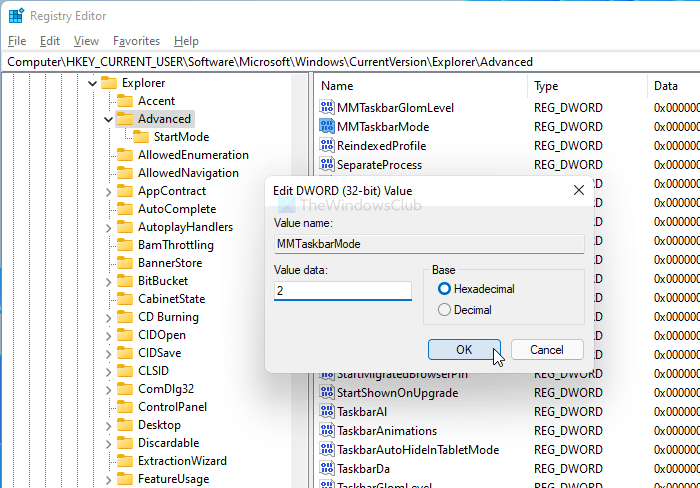Image resolution: width=700 pixels, height=488 pixels.
Task: Click the MMTaskbarGlomLevel DWORD icon
Action: (x=327, y=107)
